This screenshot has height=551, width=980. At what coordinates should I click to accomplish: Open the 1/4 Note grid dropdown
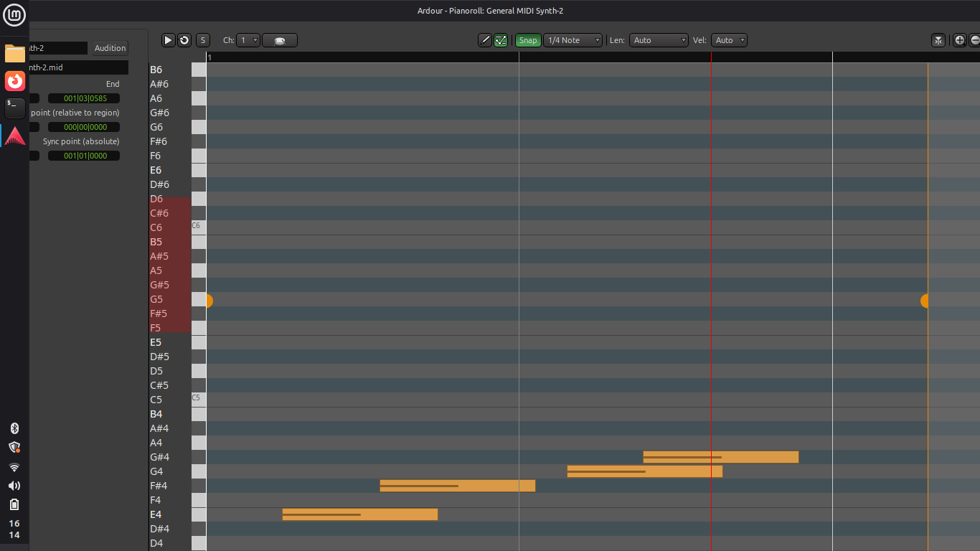tap(573, 40)
